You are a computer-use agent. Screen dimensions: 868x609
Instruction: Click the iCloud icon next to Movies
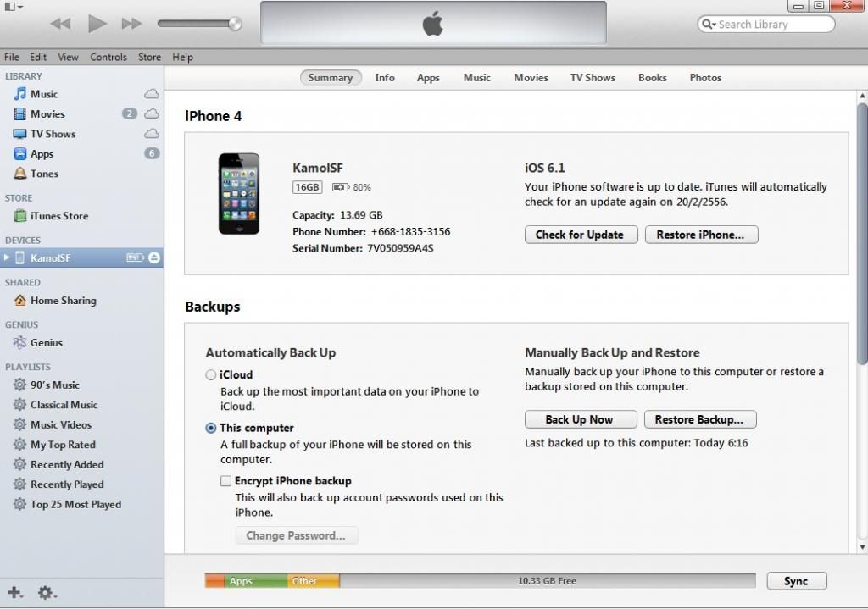(x=152, y=114)
